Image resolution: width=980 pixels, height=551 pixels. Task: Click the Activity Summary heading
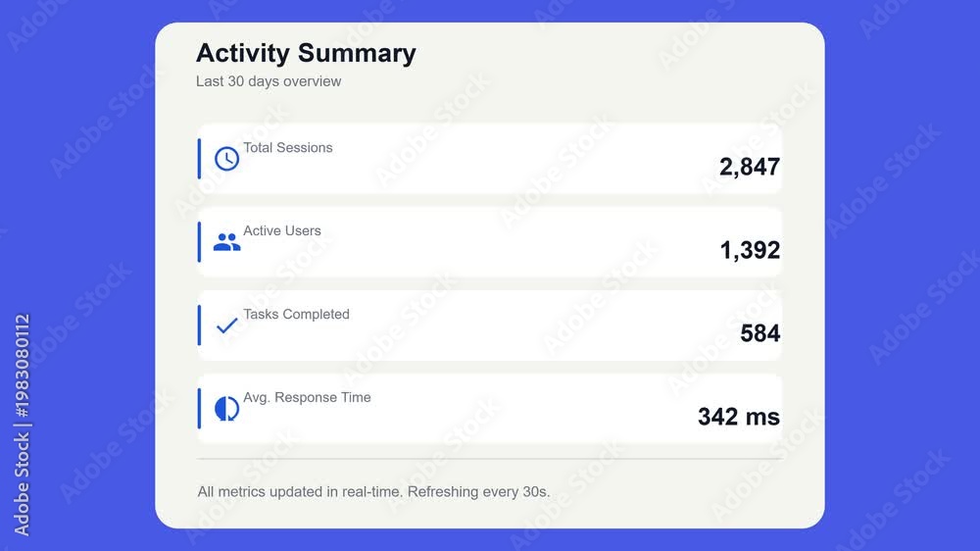(306, 53)
